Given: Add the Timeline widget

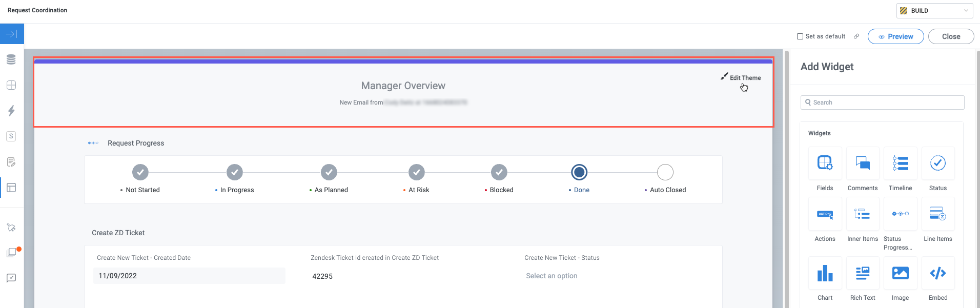Looking at the screenshot, I should pos(900,163).
